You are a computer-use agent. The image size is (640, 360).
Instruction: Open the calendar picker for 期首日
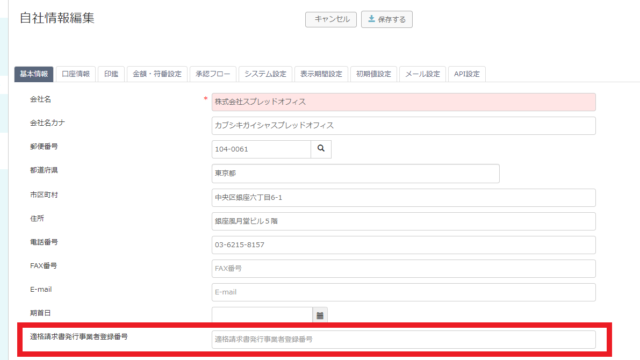[320, 315]
